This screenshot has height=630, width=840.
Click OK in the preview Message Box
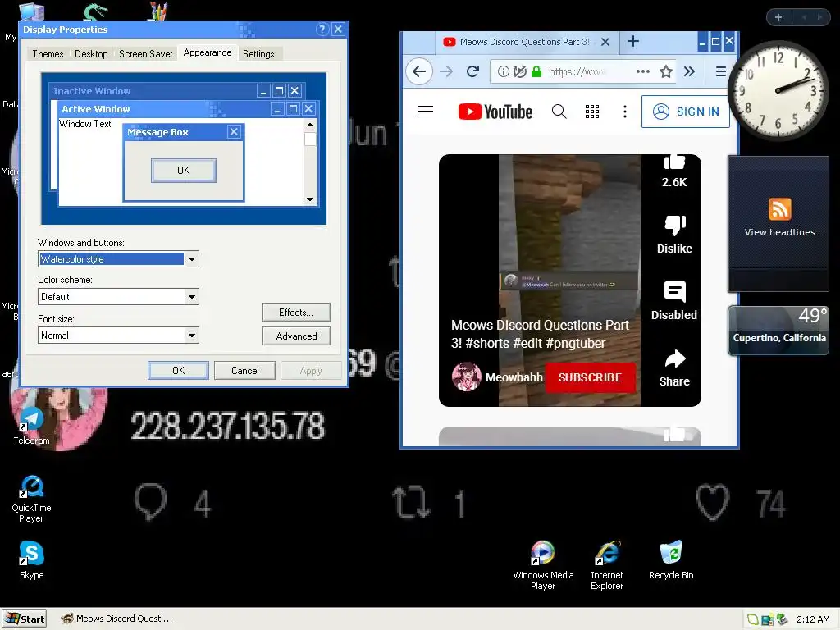[x=184, y=171]
